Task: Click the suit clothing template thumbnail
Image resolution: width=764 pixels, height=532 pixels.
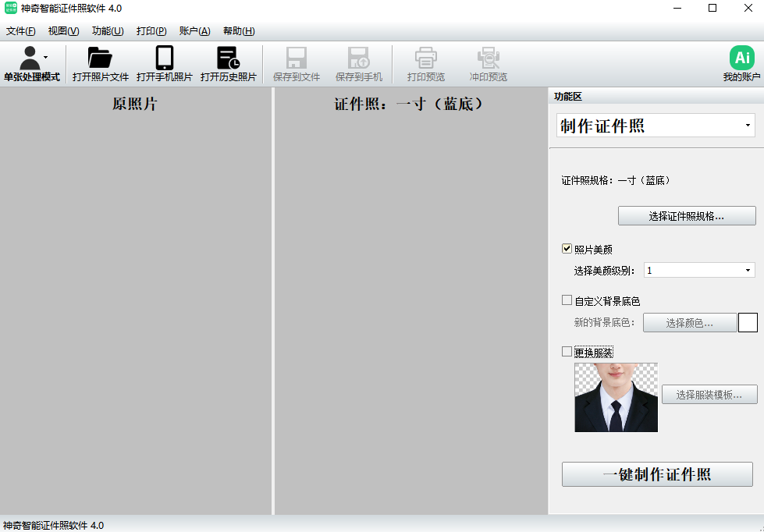Action: pyautogui.click(x=616, y=397)
